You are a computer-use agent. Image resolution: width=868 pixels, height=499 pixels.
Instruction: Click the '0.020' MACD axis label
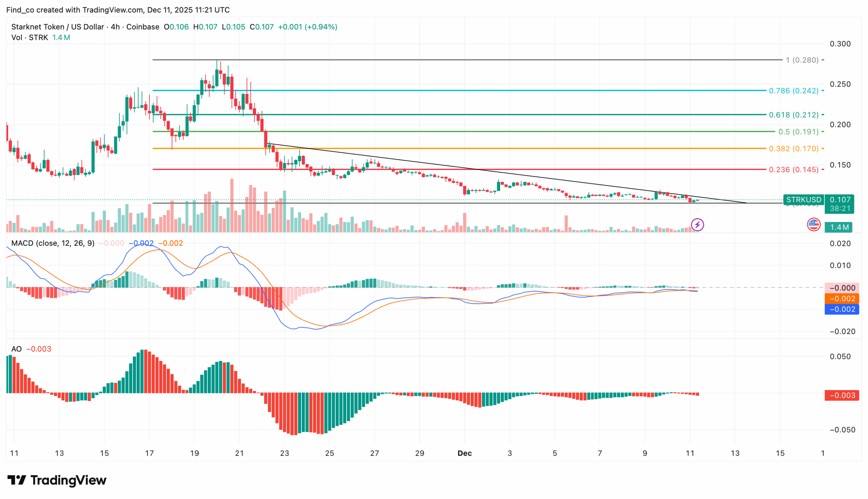tap(840, 244)
